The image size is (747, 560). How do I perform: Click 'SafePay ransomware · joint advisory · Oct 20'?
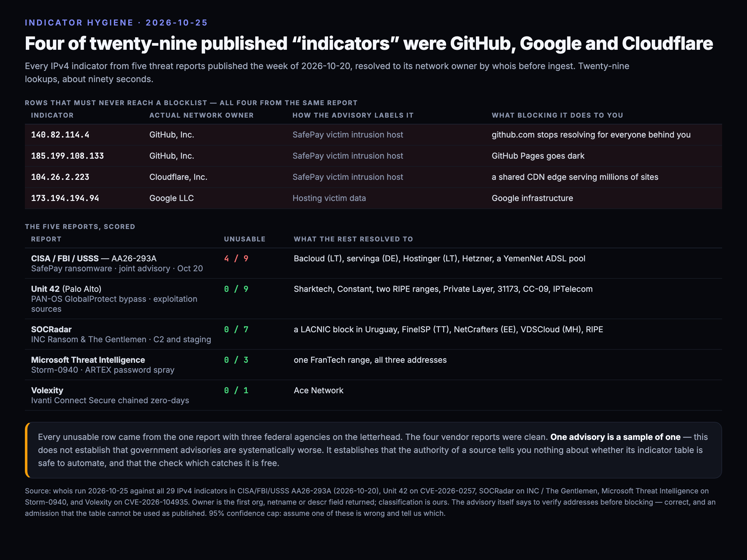tap(117, 269)
